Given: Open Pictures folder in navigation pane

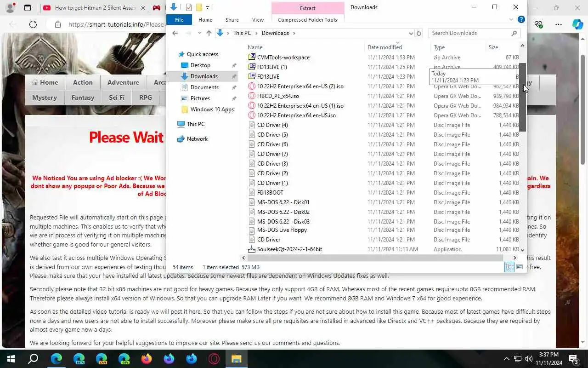Looking at the screenshot, I should click(200, 98).
